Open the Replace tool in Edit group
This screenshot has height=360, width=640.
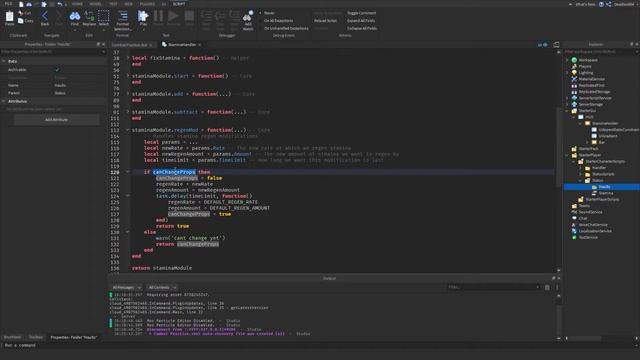89,18
